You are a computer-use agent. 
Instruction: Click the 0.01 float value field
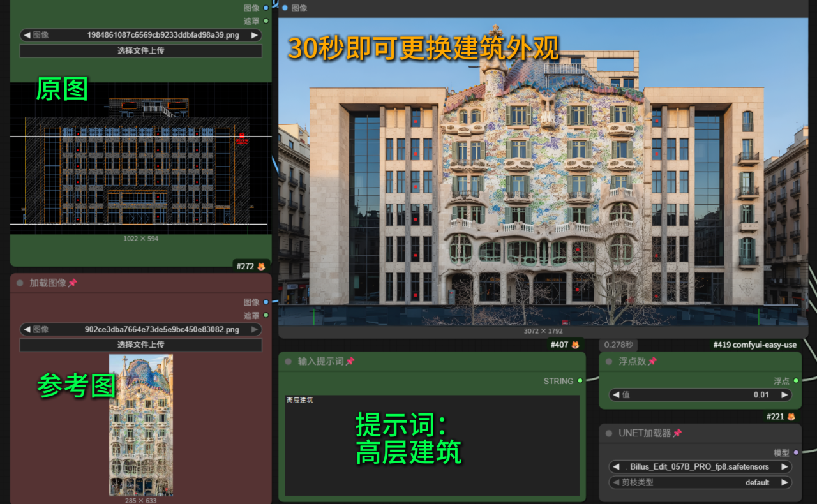[700, 395]
